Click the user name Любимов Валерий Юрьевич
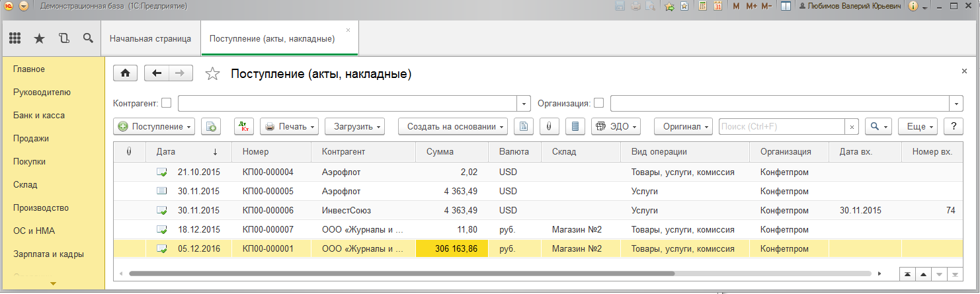This screenshot has height=294, width=980. [852, 7]
